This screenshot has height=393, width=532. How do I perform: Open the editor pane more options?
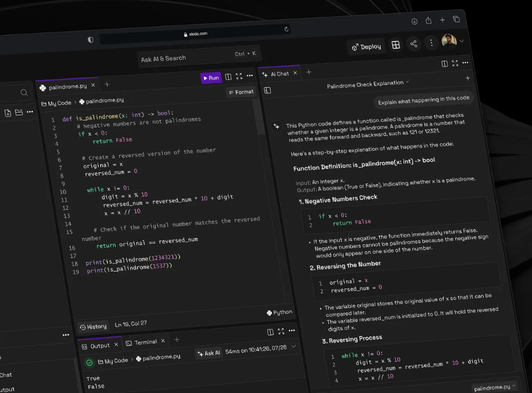[x=250, y=76]
